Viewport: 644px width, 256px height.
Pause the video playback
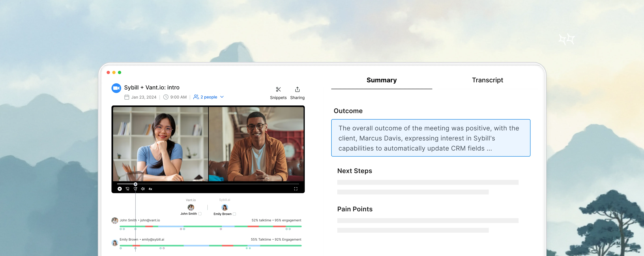pyautogui.click(x=120, y=189)
